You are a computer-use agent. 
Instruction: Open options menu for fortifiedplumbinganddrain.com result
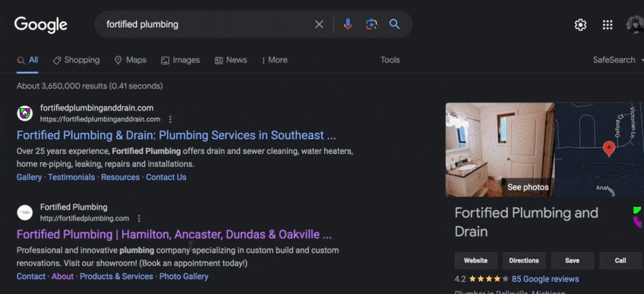171,119
